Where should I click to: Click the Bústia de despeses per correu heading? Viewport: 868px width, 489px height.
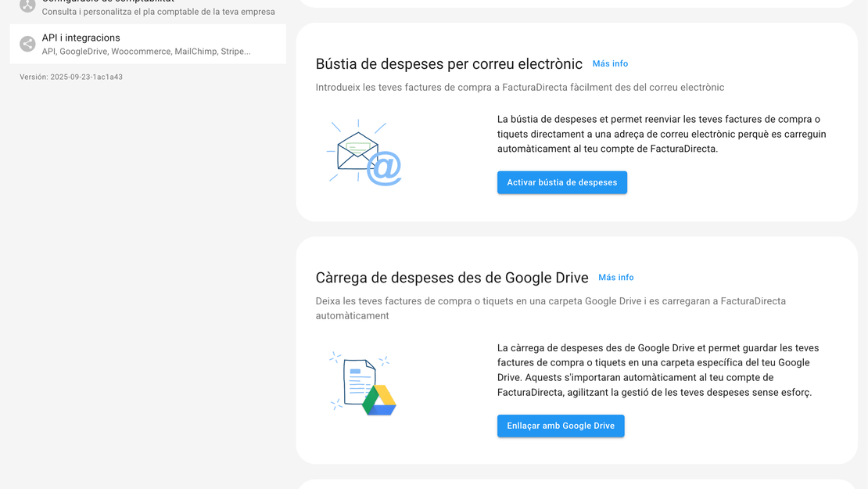[449, 64]
